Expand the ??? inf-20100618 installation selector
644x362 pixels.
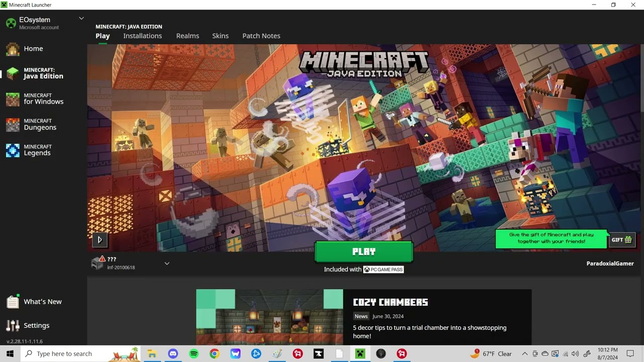point(131,263)
